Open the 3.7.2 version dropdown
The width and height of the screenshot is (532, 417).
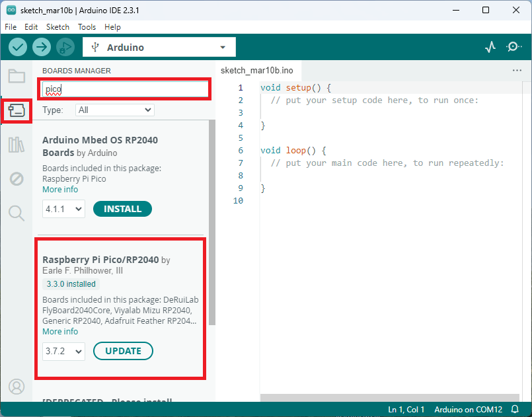tap(63, 351)
